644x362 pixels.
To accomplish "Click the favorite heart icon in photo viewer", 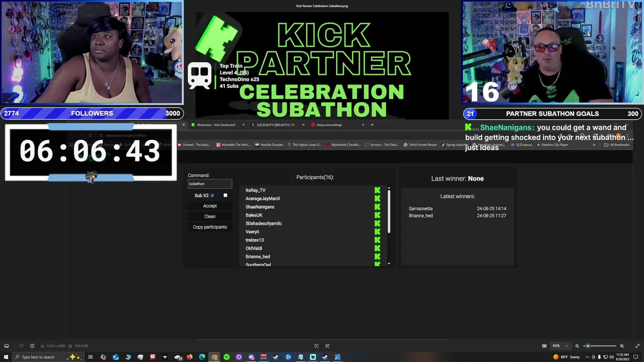I will pyautogui.click(x=21, y=346).
